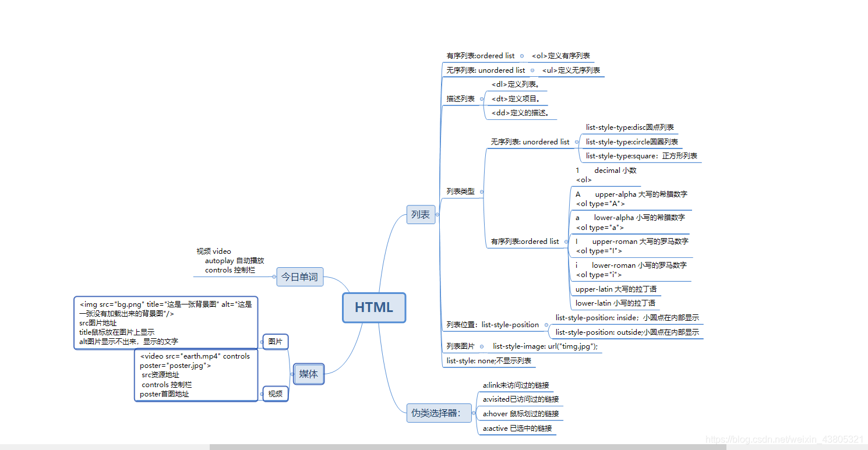Click the upper-alpha 大写的希腊数字 node
Image resolution: width=868 pixels, height=450 pixels.
point(631,199)
